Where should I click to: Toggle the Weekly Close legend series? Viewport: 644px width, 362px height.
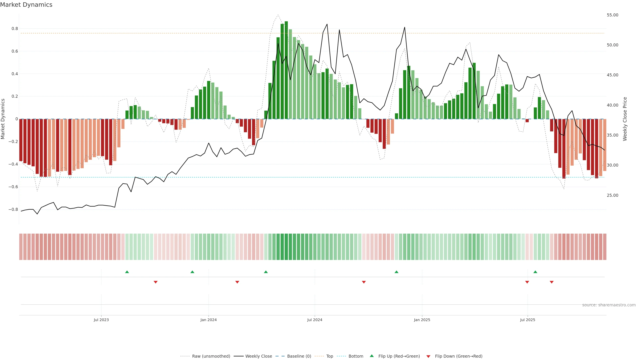click(258, 356)
